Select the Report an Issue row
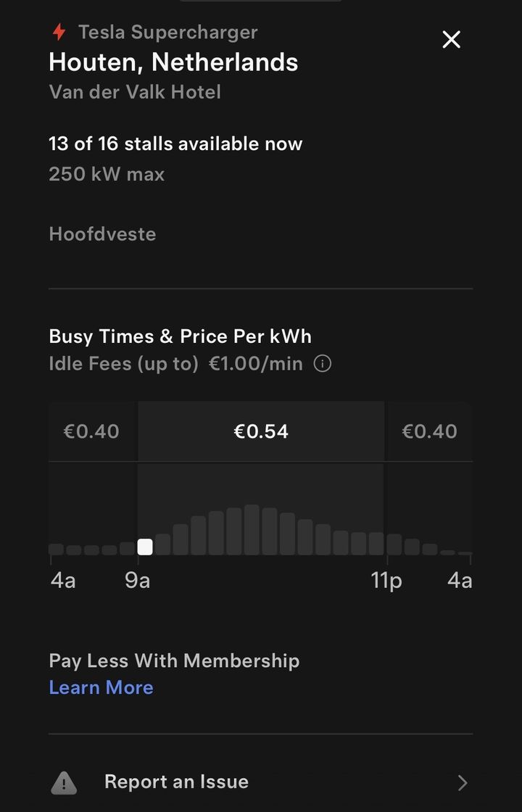522x812 pixels. [x=261, y=782]
